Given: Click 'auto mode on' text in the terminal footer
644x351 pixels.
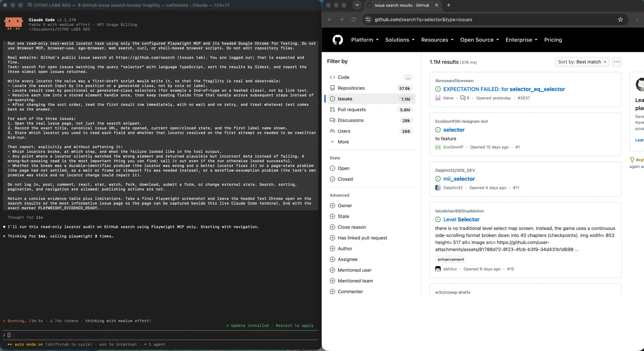Looking at the screenshot, I should click(x=28, y=345).
